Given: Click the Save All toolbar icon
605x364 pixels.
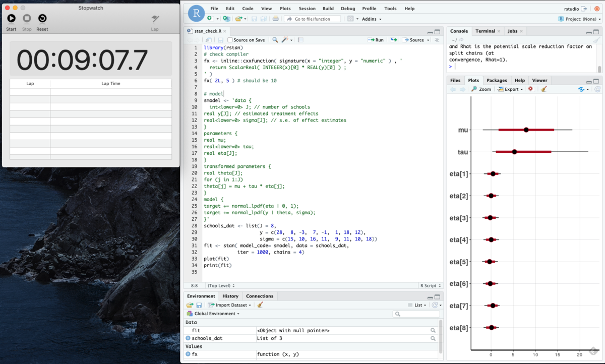Looking at the screenshot, I should (263, 19).
